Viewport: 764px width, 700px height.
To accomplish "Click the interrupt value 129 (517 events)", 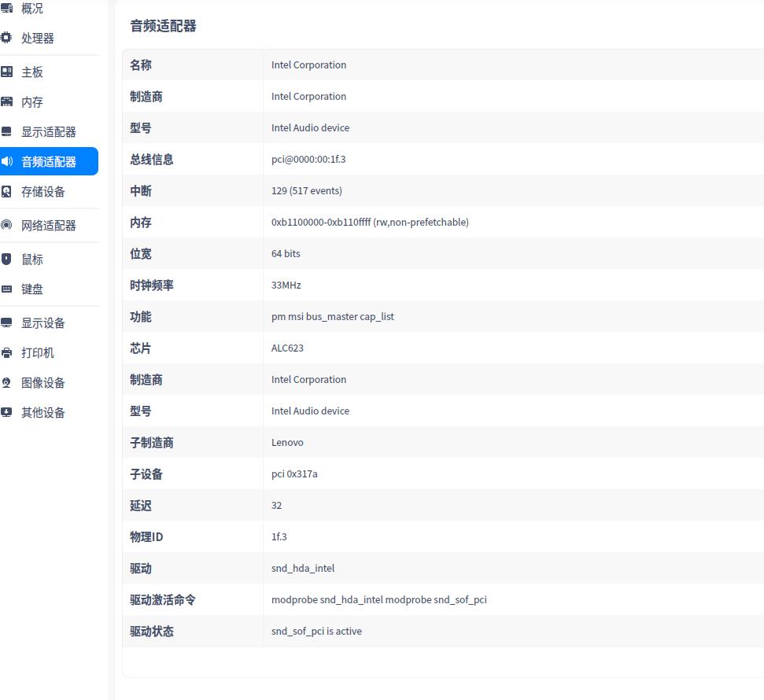I will coord(307,190).
